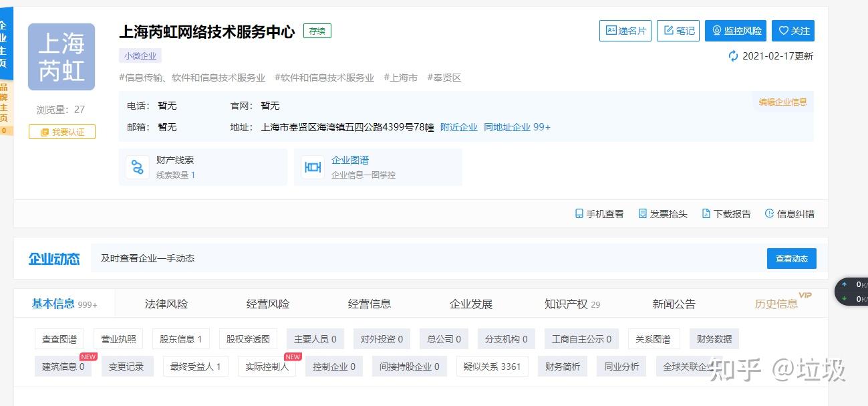
Task: Send business card with 递名片 button
Action: point(625,31)
